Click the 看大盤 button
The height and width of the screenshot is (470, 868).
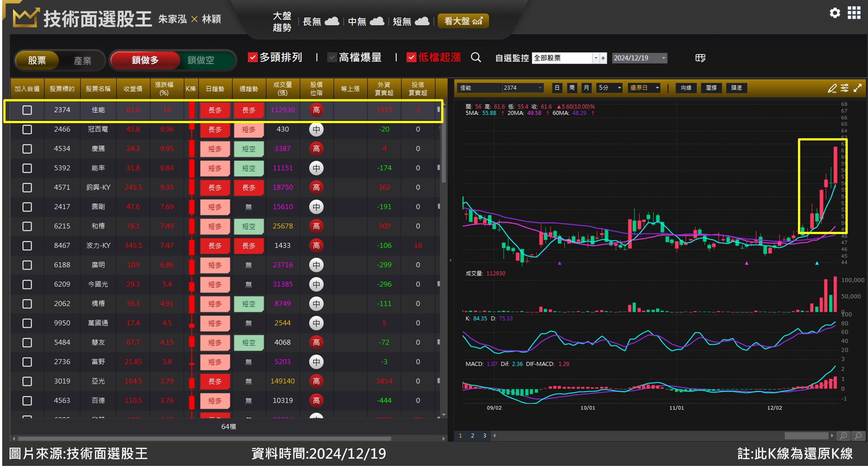[x=463, y=21]
